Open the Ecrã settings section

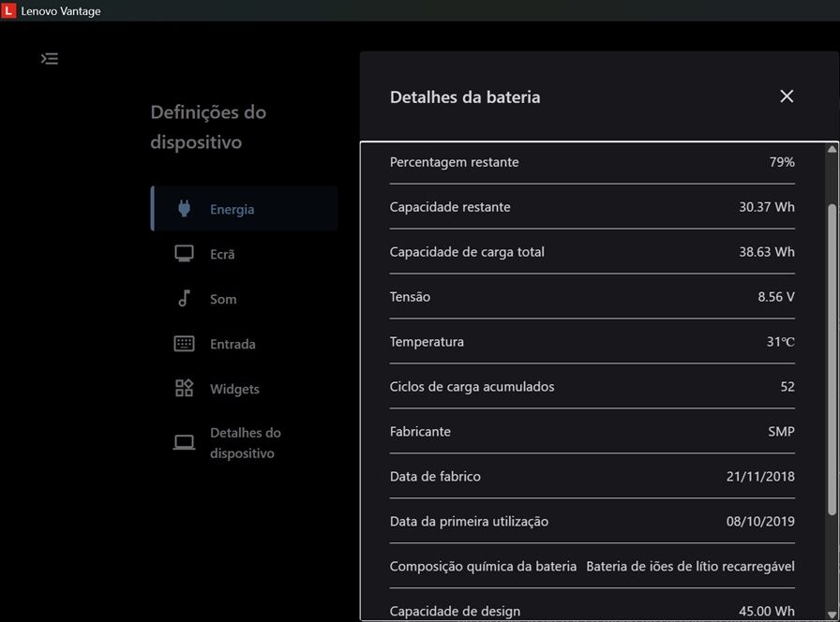(x=245, y=254)
